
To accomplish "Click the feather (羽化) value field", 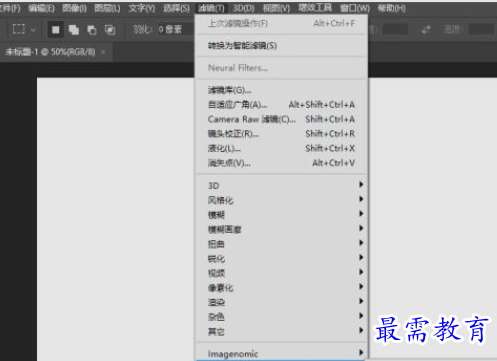I will pyautogui.click(x=175, y=30).
